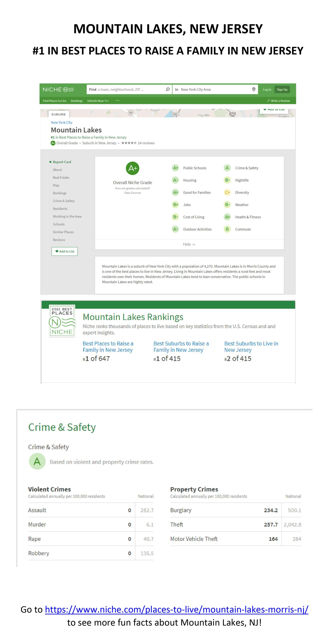
Task: Click the Rape national value 40.7
Action: click(x=148, y=539)
